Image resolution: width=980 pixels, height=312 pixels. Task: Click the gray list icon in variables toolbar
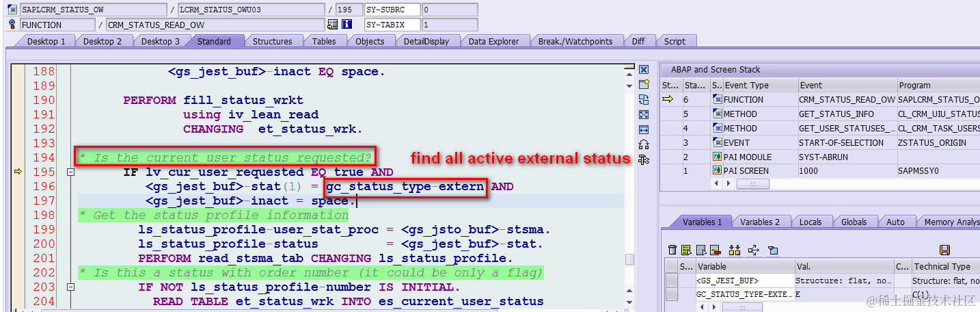[x=701, y=250]
